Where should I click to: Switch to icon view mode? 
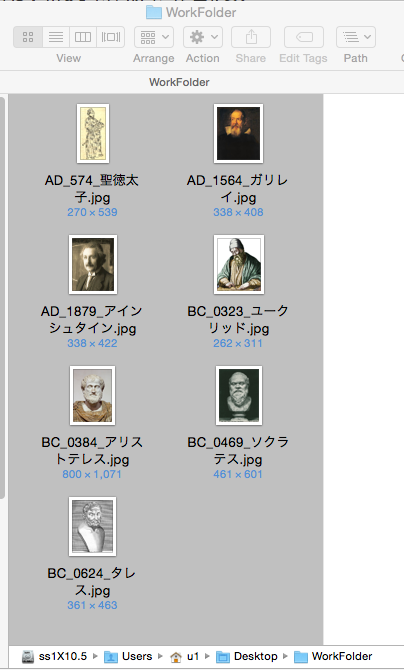point(28,37)
